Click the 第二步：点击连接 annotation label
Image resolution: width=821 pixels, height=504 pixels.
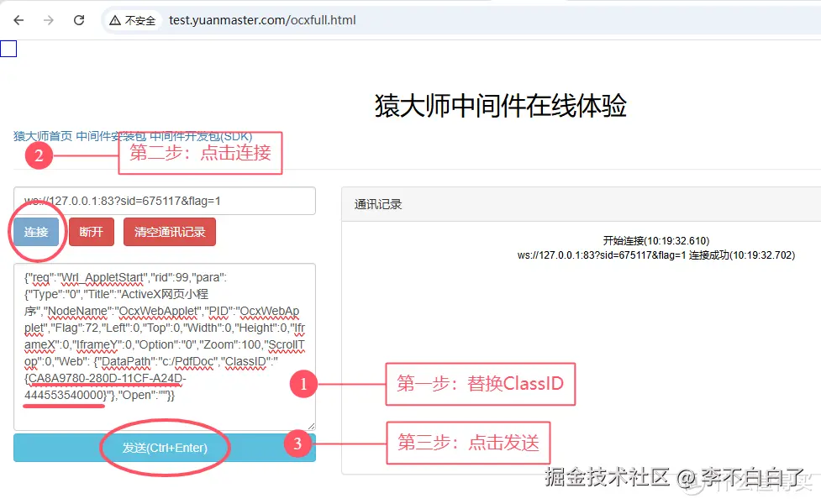click(x=200, y=154)
